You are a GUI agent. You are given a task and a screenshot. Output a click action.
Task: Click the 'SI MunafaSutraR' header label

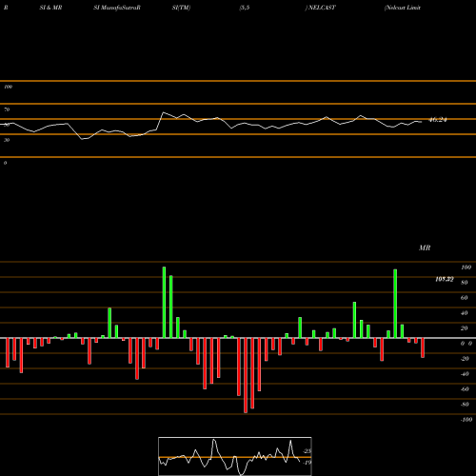point(117,8)
